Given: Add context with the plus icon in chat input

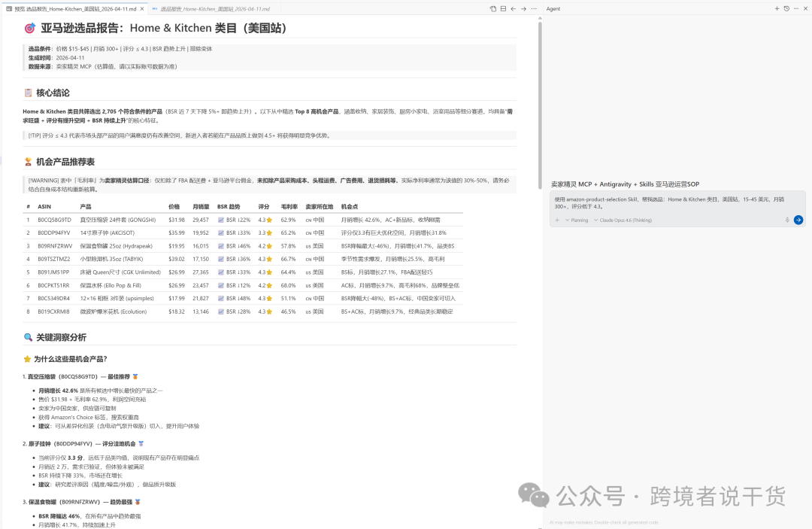Looking at the screenshot, I should coord(557,220).
